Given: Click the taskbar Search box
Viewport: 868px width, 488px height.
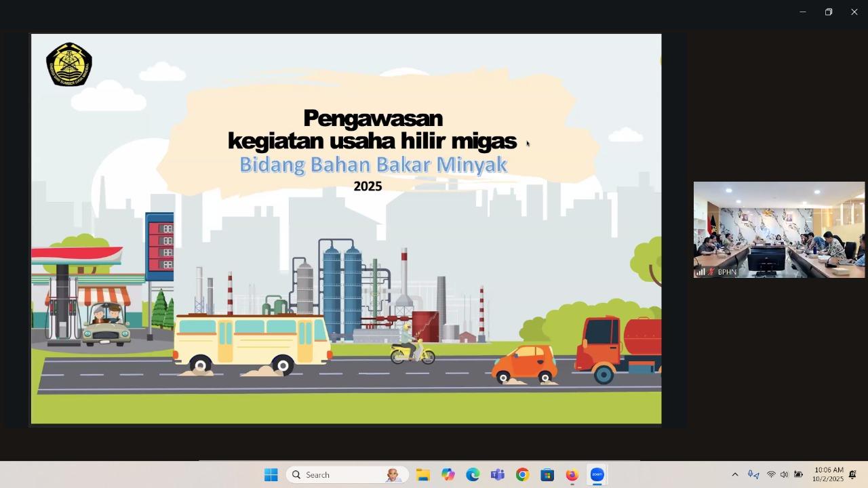Looking at the screenshot, I should [x=347, y=474].
